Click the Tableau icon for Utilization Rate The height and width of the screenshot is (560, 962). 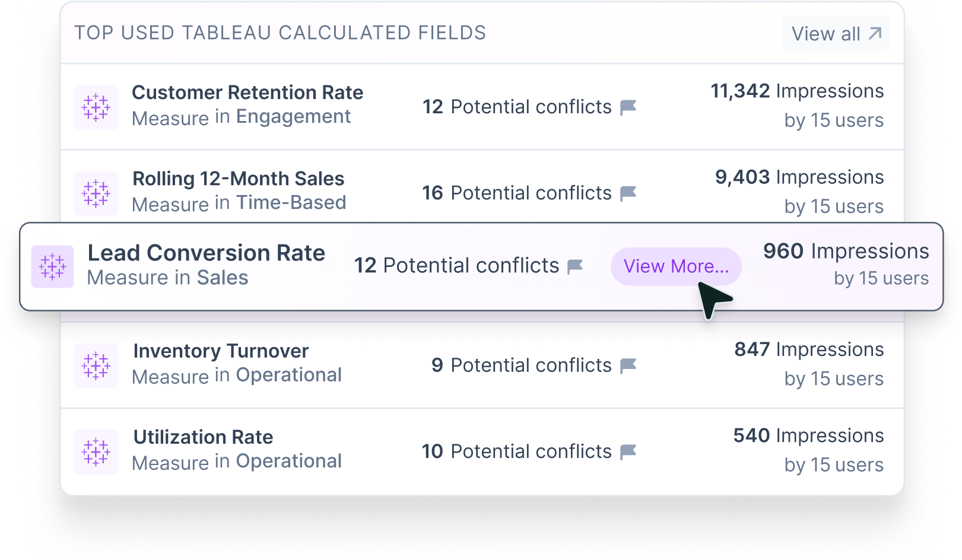pos(96,452)
